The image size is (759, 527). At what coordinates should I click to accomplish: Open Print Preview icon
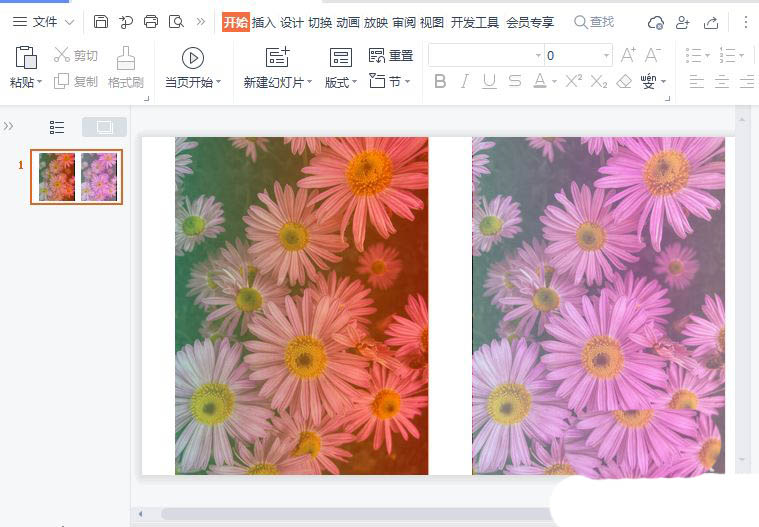click(x=176, y=22)
